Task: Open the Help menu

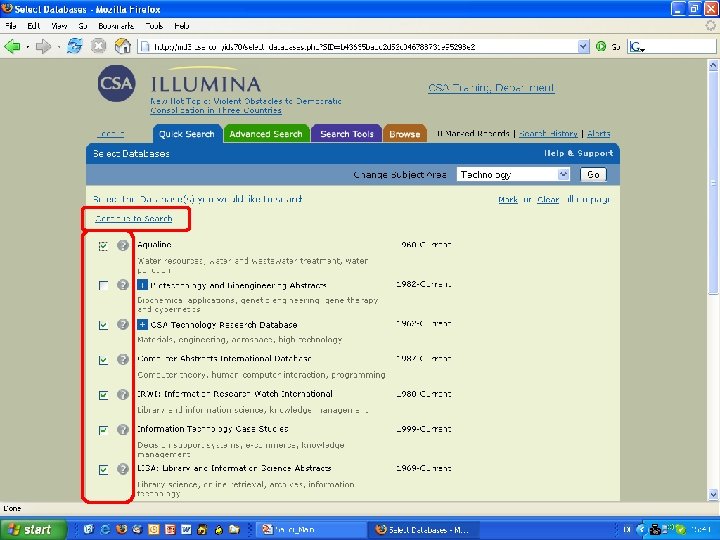Action: tap(182, 26)
